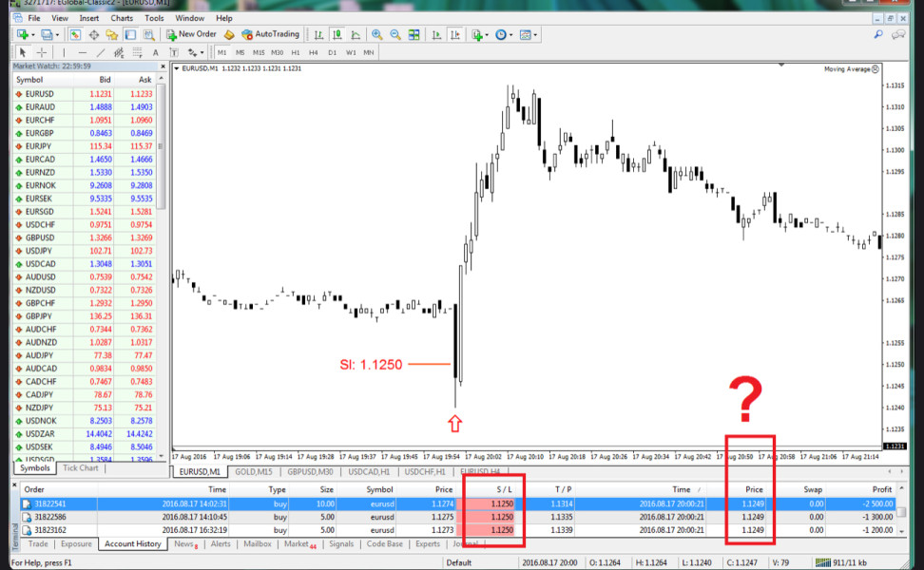Expand the templates dropdown arrow

point(535,35)
